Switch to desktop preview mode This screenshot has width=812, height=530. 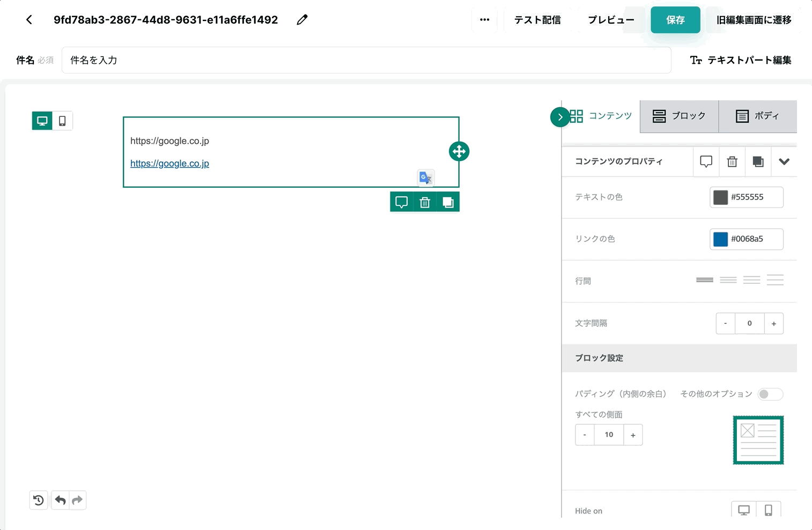[x=42, y=121]
